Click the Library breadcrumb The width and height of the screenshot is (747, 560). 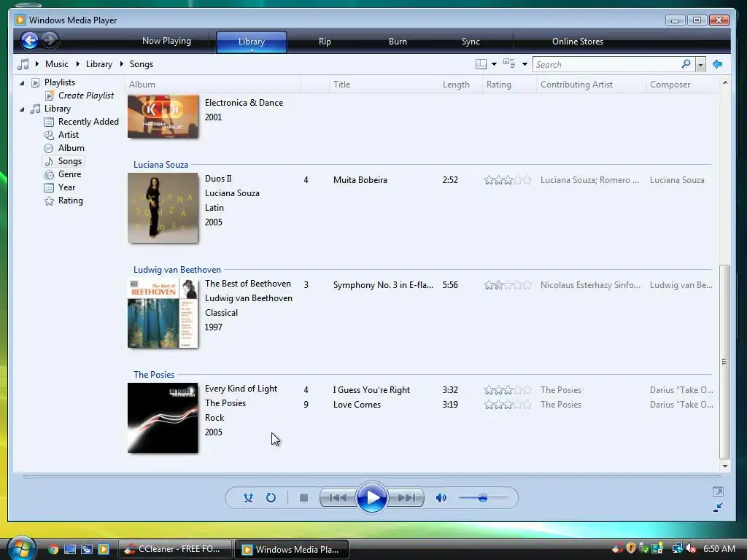coord(99,64)
